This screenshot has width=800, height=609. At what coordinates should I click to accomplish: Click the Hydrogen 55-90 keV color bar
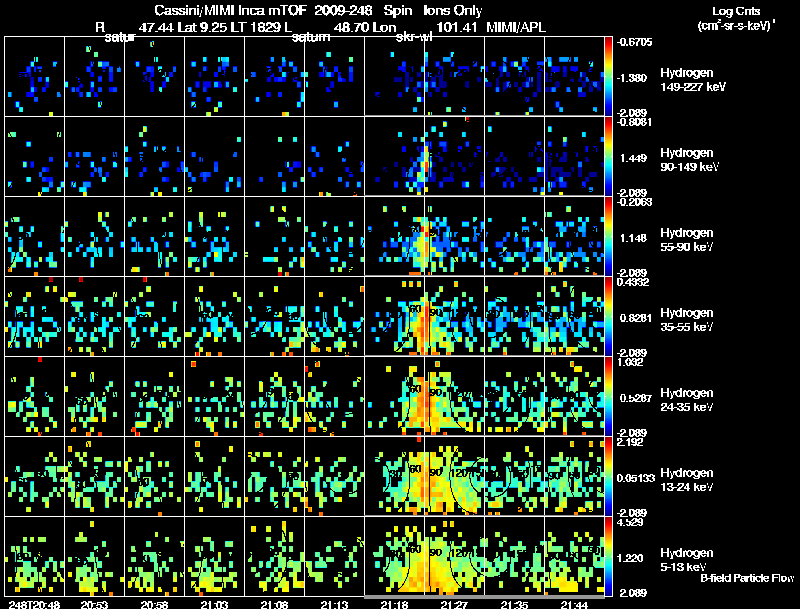click(x=608, y=237)
